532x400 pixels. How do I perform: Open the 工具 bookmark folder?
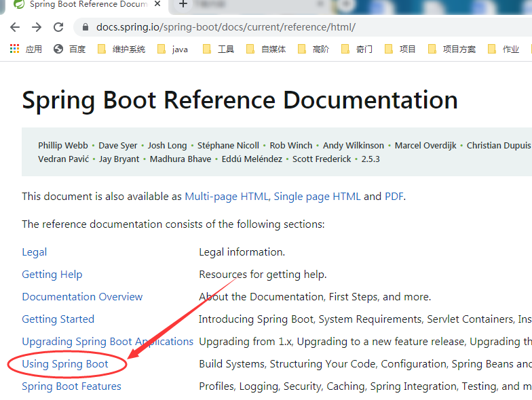pos(218,49)
